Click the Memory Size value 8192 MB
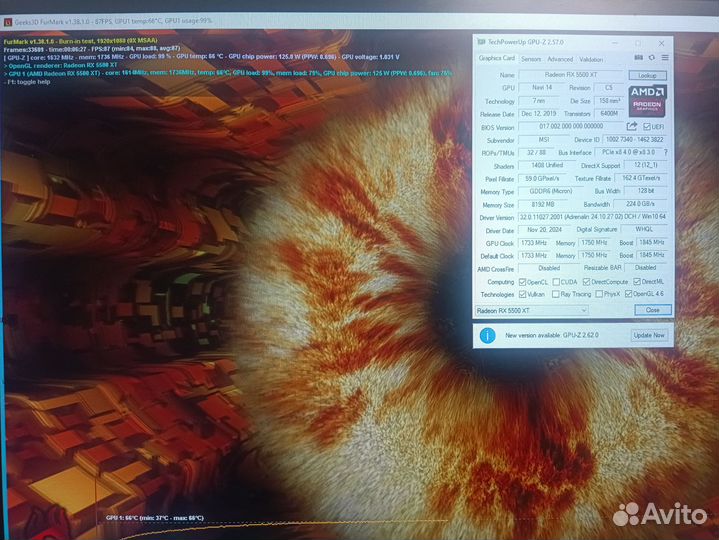 click(x=543, y=204)
